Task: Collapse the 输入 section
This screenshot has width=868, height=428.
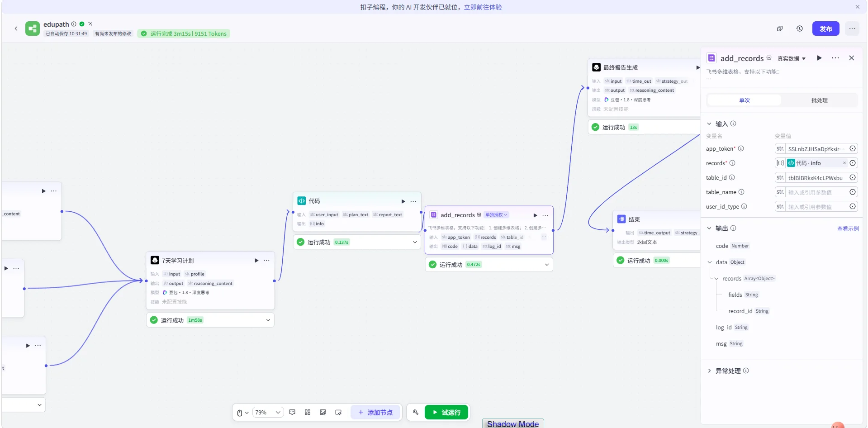Action: [709, 124]
